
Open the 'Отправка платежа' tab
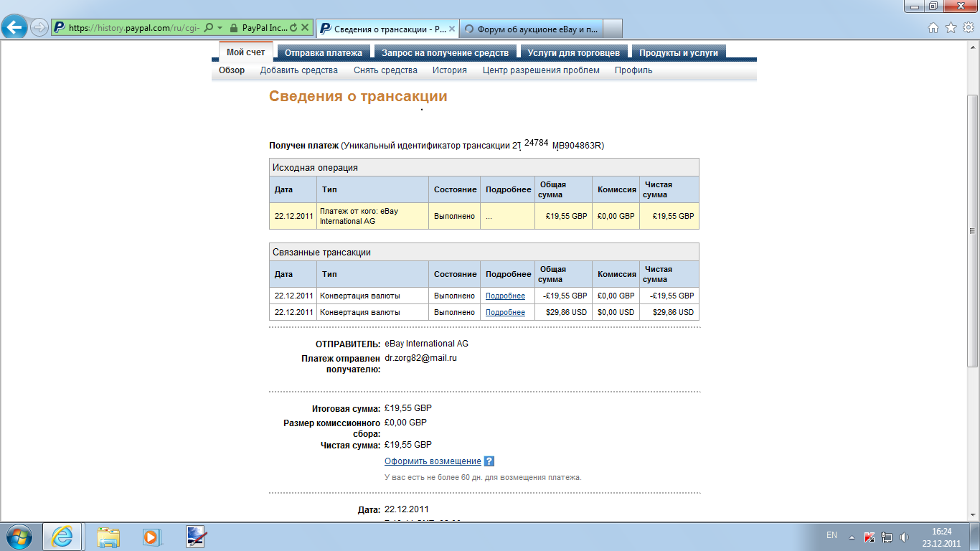[324, 52]
